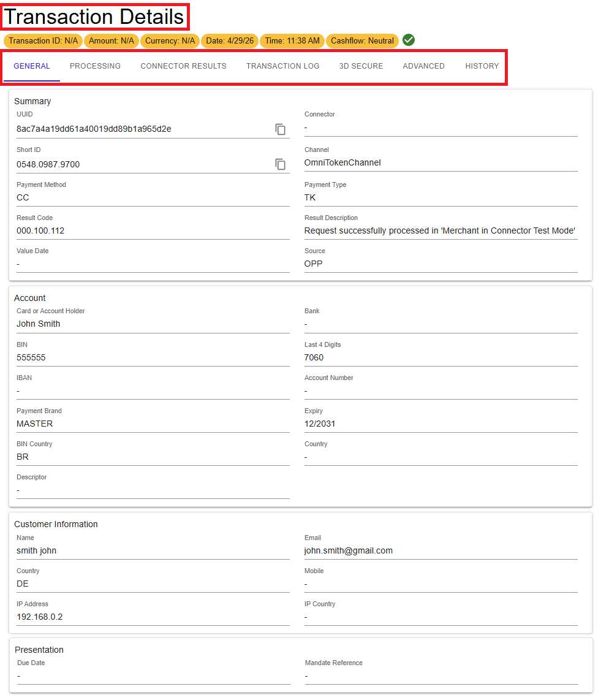This screenshot has width=601, height=700.
Task: Click the Result Code value 000.100.112
Action: click(x=40, y=230)
